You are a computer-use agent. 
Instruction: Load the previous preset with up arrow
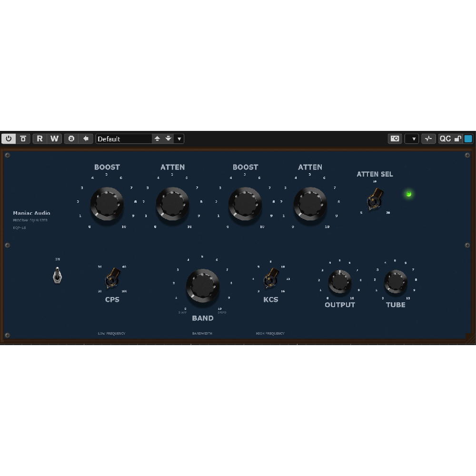157,139
